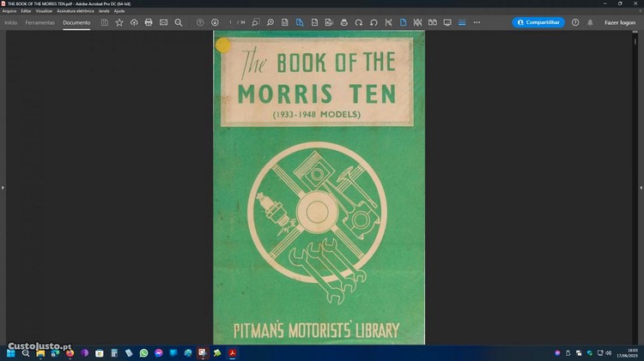The image size is (644, 361).
Task: Open the notifications bell
Action: tap(590, 22)
